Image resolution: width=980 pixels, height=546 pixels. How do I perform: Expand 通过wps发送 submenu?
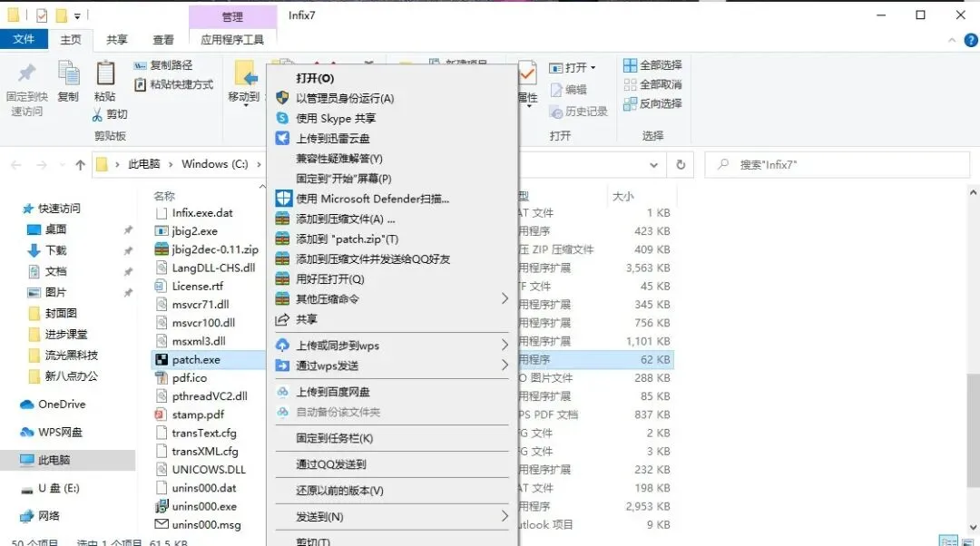point(393,366)
